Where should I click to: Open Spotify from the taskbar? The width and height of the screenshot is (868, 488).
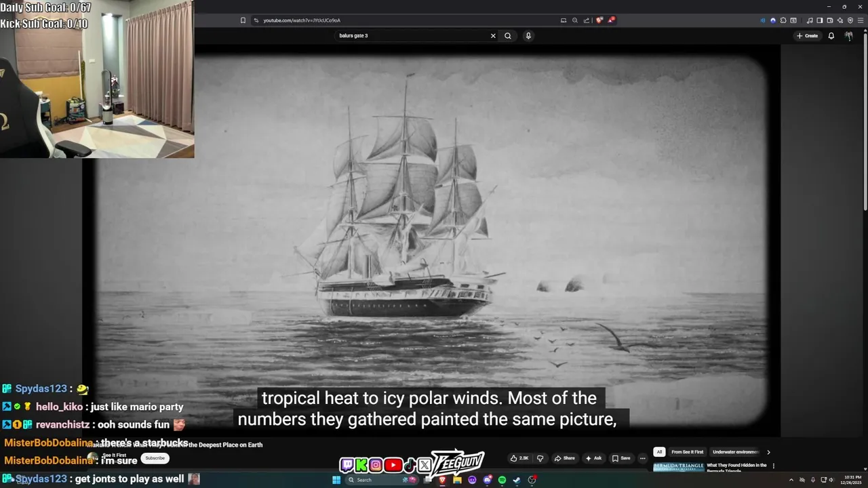502,480
